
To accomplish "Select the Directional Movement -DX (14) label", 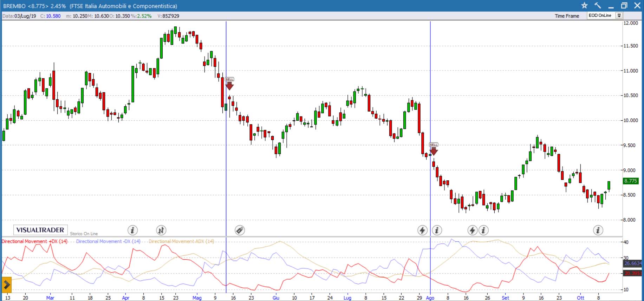I will pos(108,241).
